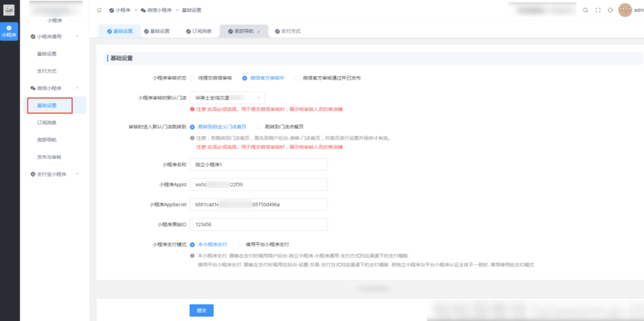This screenshot has height=321, width=644.
Task: Click the Alipay icon next to 支付宝小程序 menu
Action: coord(33,174)
